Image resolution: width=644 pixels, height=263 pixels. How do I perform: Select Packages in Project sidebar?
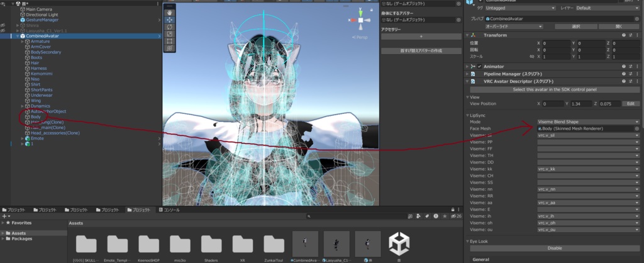[22, 238]
